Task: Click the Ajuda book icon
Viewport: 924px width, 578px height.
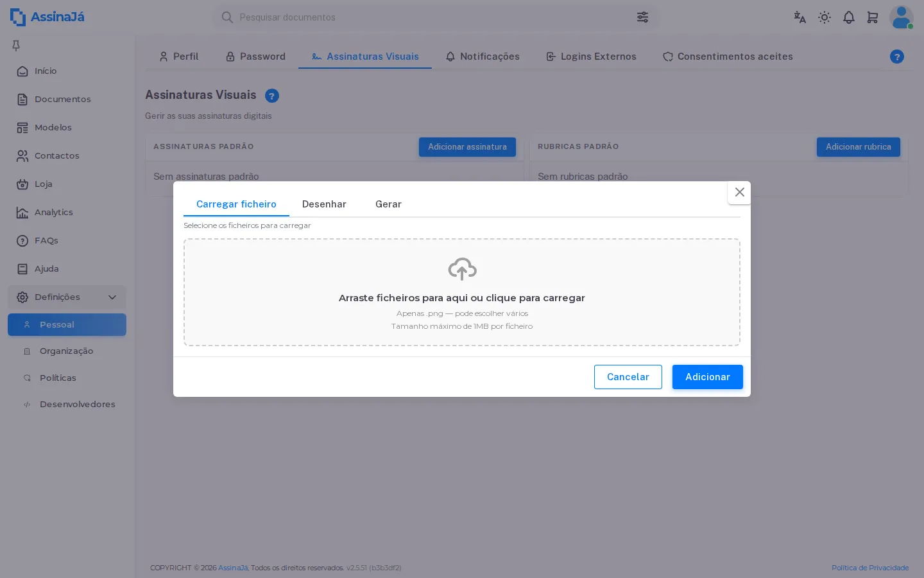Action: (x=22, y=269)
